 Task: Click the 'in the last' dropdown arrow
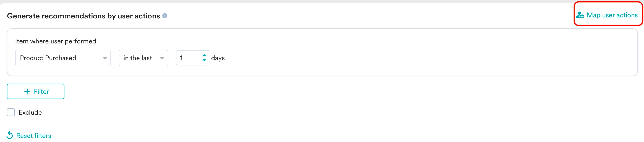(x=162, y=58)
